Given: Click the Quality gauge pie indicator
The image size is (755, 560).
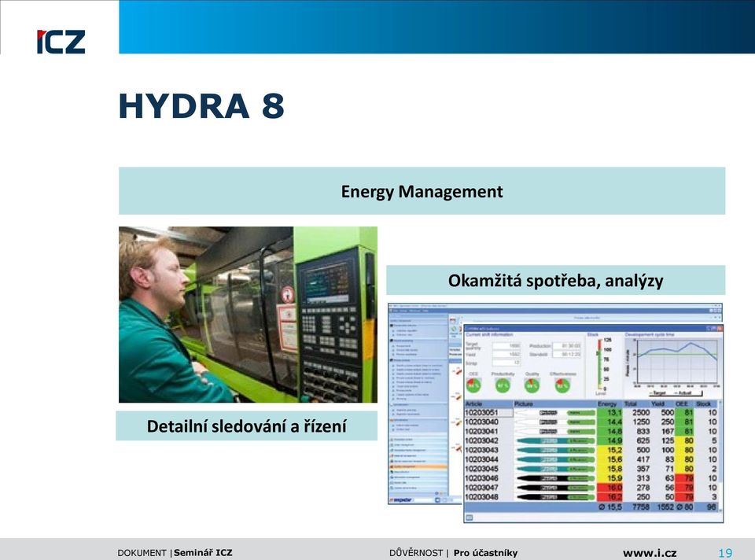Looking at the screenshot, I should [x=532, y=385].
